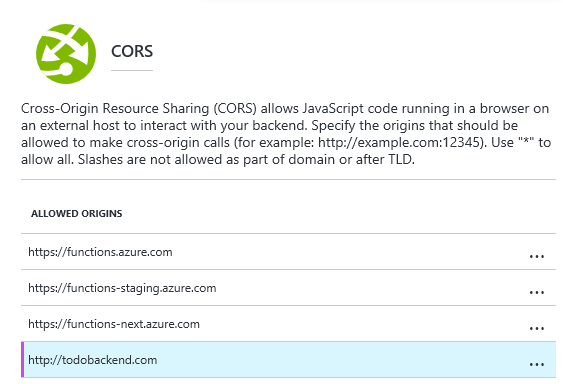Edit the https://functions-next.azure.com origin entry
This screenshot has width=563, height=384.
click(x=114, y=324)
